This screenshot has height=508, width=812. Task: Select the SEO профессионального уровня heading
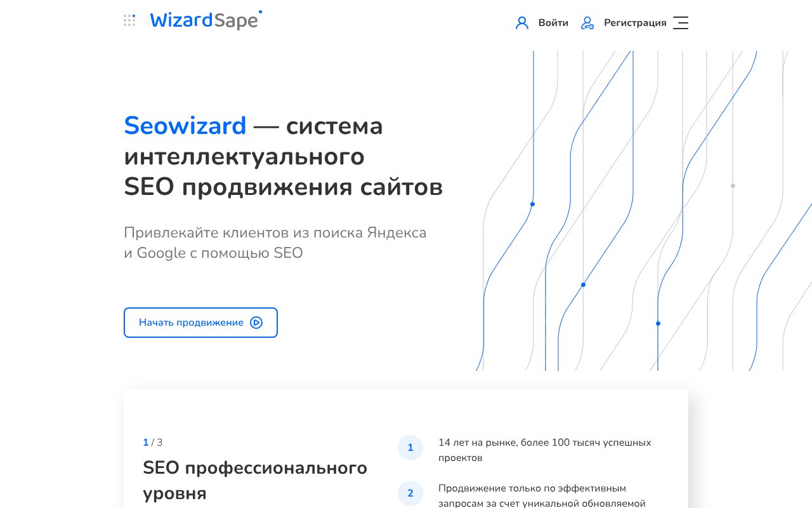click(x=255, y=480)
